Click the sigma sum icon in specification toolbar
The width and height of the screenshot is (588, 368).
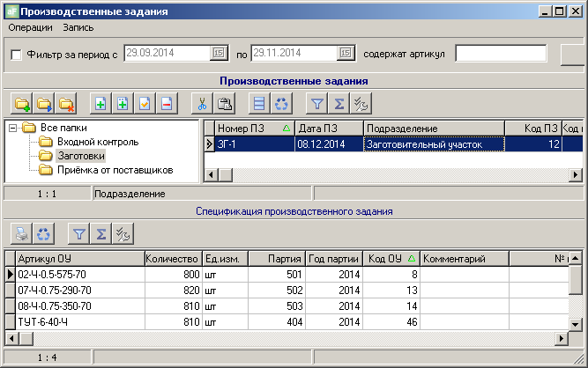pos(101,233)
